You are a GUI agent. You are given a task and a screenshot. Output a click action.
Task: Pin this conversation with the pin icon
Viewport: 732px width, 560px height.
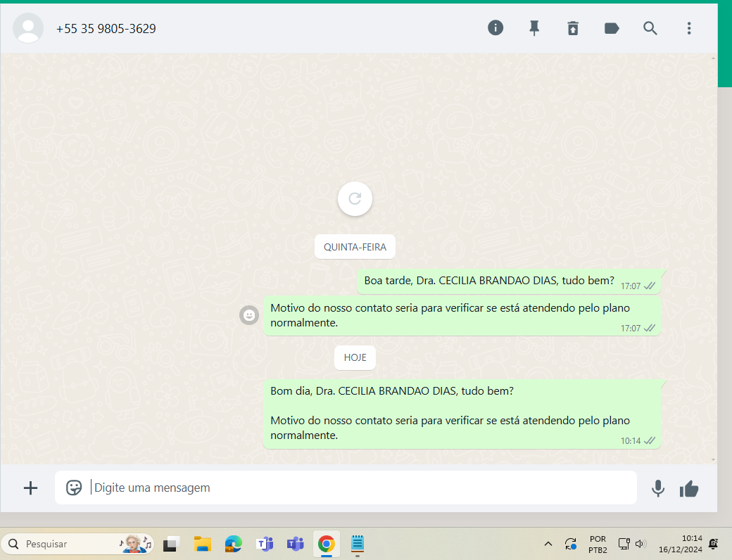pos(534,28)
